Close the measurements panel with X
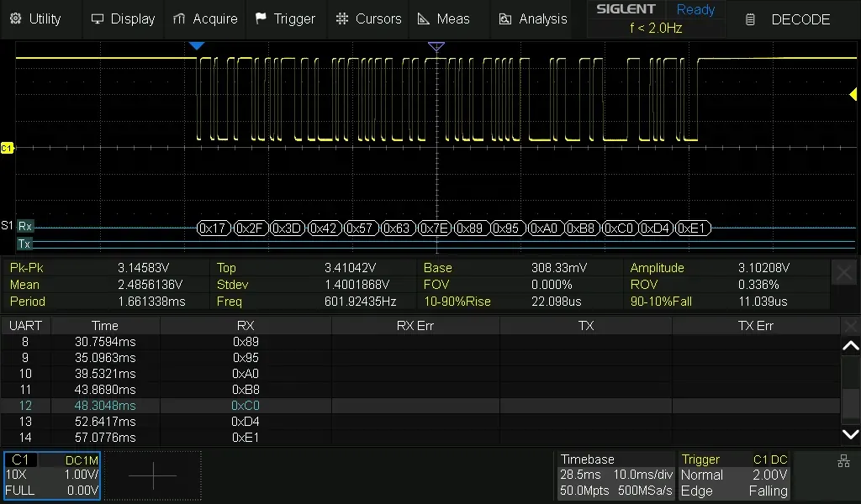The height and width of the screenshot is (504, 861). (x=845, y=272)
